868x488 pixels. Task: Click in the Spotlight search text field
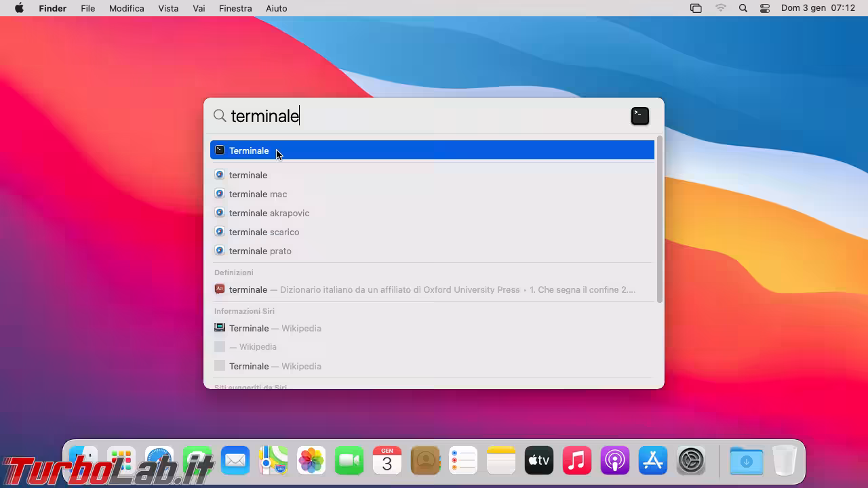pyautogui.click(x=420, y=116)
